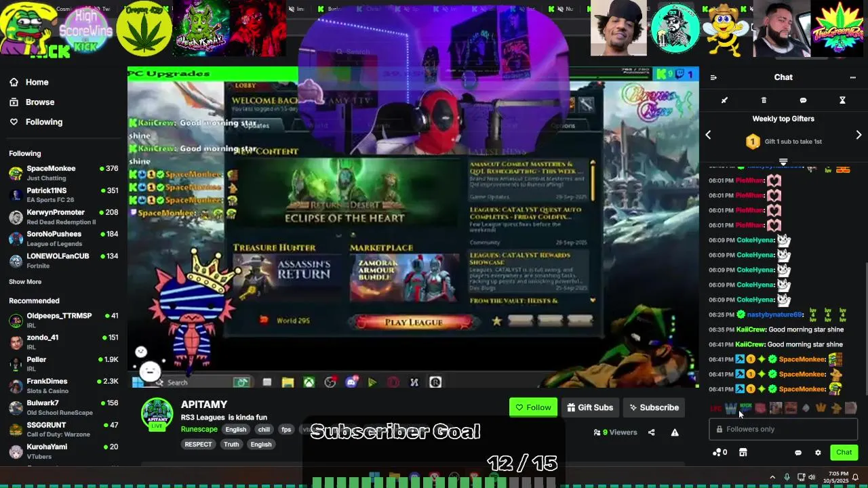Insert the 'W' emote from quick emotes
This screenshot has width=868, height=488.
[731, 408]
